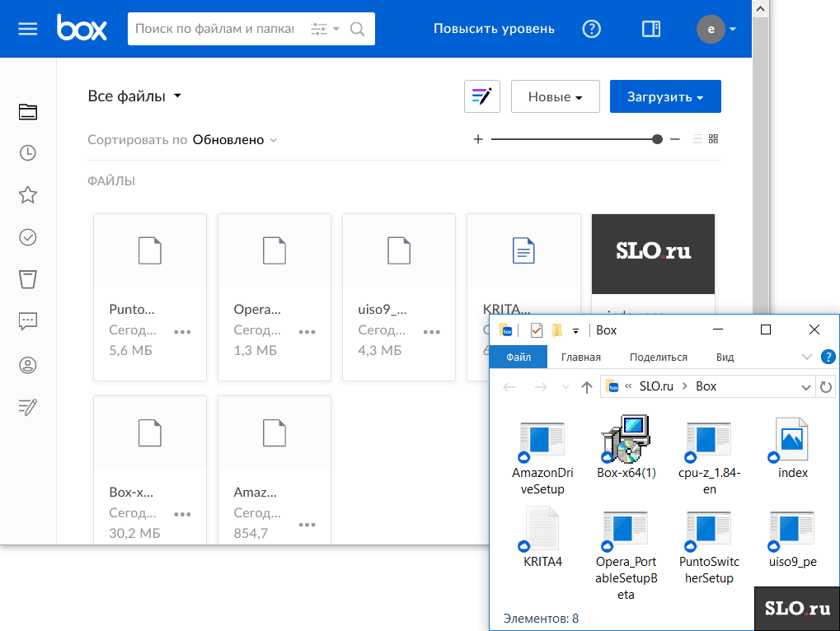This screenshot has height=631, width=840.
Task: Select Box-x64(1) installer in Explorer
Action: (626, 448)
